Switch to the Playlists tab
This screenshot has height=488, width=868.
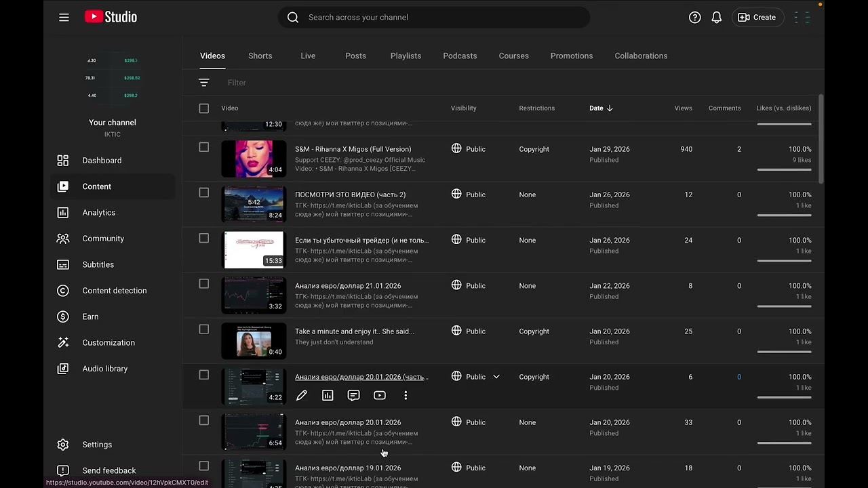(x=406, y=56)
